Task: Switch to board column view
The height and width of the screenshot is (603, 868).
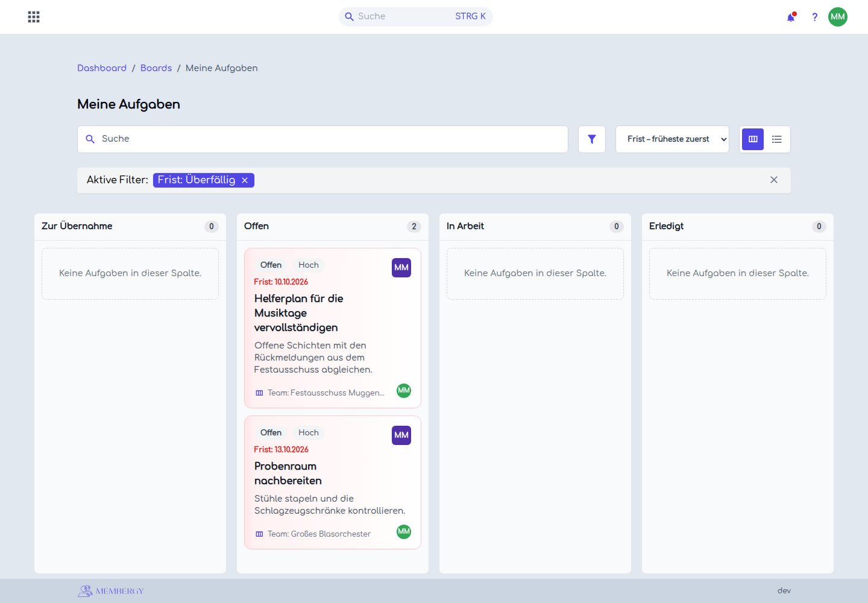Action: click(753, 139)
